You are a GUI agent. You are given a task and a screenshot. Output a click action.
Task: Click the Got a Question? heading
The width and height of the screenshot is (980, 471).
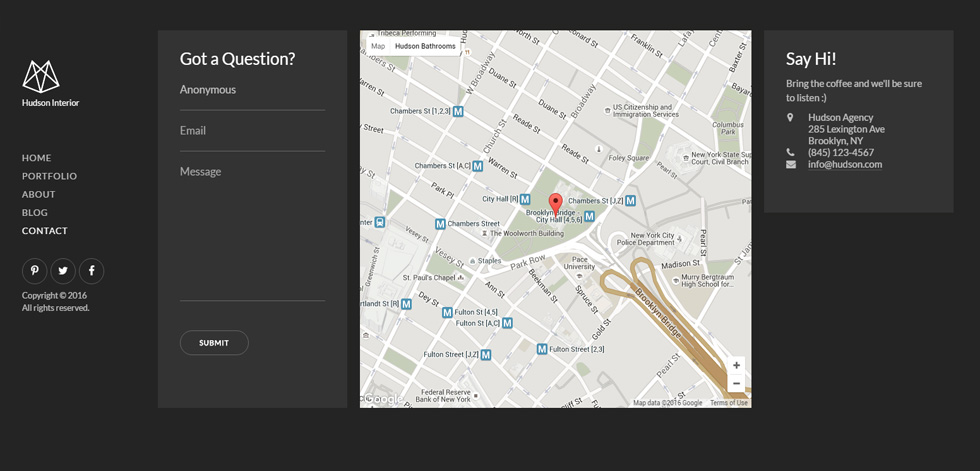(238, 59)
